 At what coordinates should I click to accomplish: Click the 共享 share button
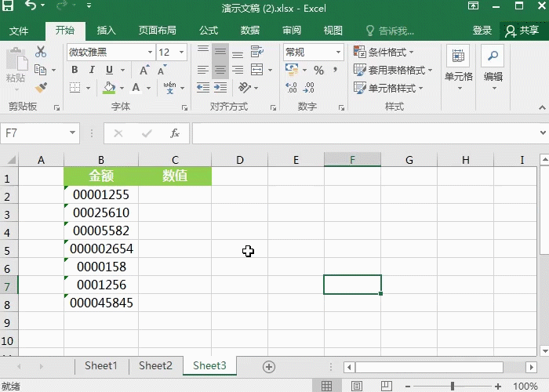click(x=522, y=31)
